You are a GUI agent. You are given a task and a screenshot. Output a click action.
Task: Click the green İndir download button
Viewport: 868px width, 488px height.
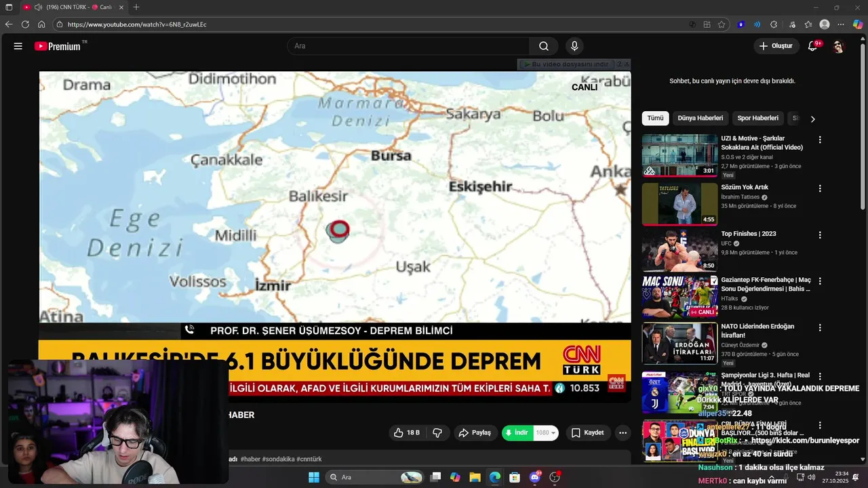(517, 432)
